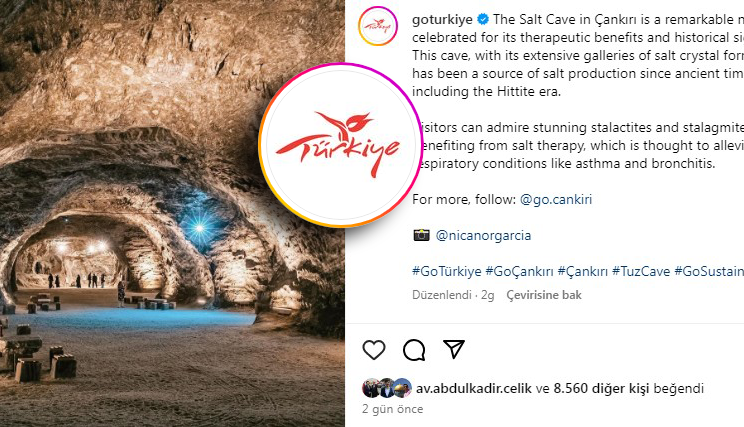Click the 2 gün önce timestamp
Image resolution: width=744 pixels, height=427 pixels.
point(392,409)
